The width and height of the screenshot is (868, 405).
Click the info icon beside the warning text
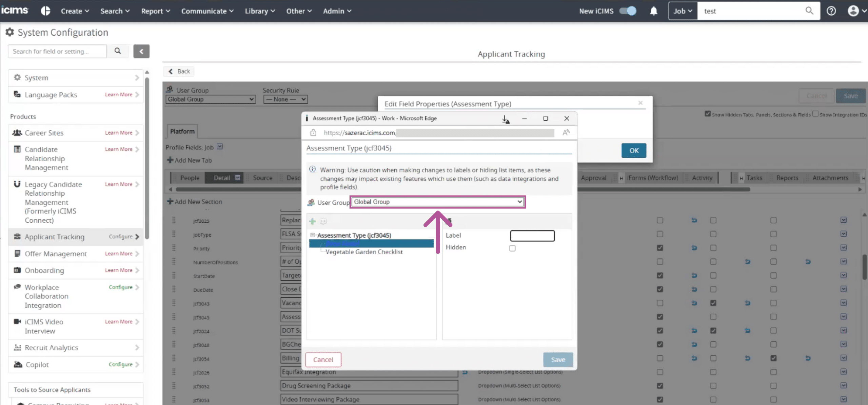point(312,169)
